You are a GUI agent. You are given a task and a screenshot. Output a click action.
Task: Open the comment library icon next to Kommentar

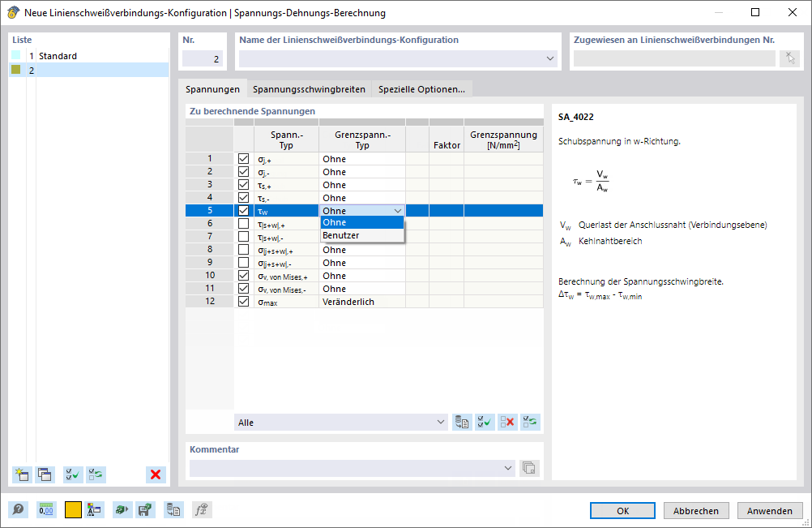pos(528,468)
